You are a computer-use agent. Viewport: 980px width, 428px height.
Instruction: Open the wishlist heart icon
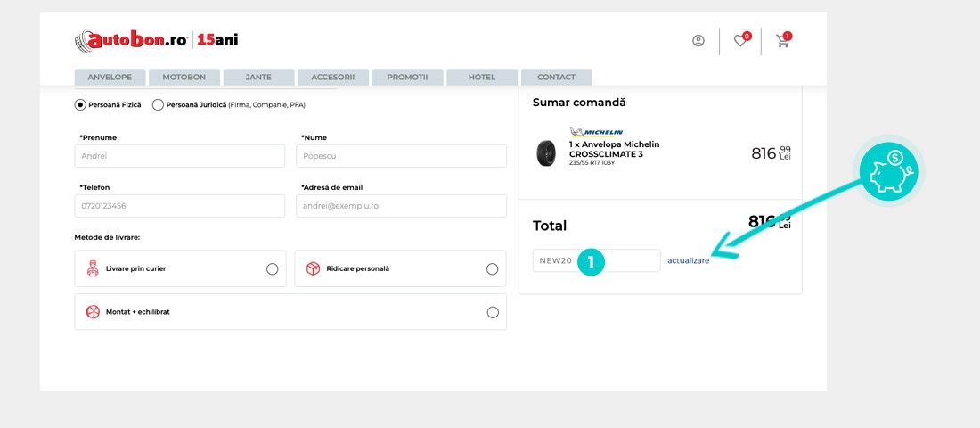tap(740, 41)
